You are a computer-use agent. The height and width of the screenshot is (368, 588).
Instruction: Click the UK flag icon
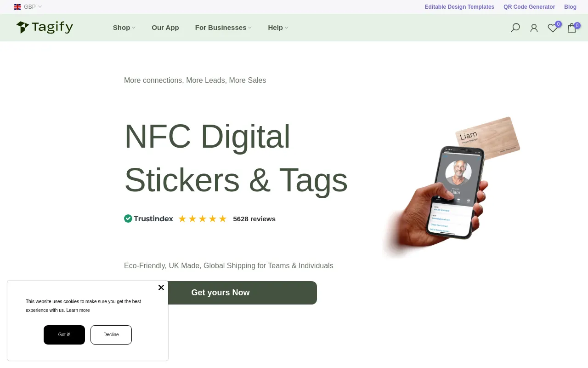click(17, 6)
